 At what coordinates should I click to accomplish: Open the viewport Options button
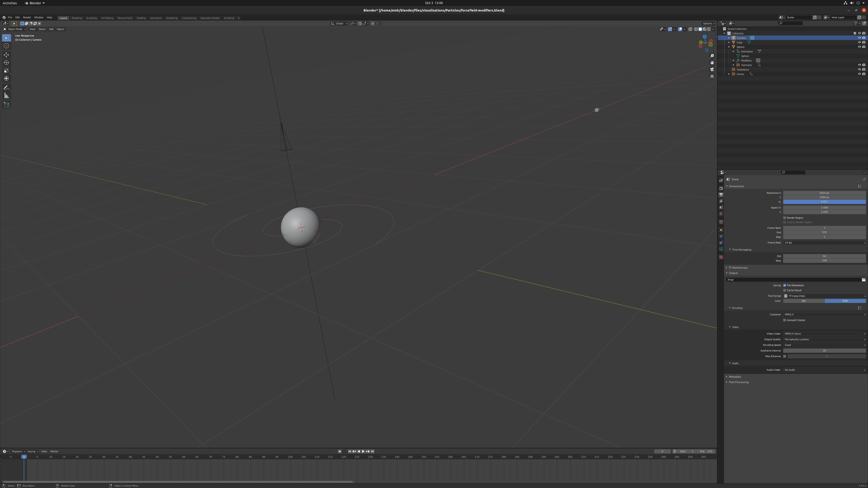[x=708, y=23]
